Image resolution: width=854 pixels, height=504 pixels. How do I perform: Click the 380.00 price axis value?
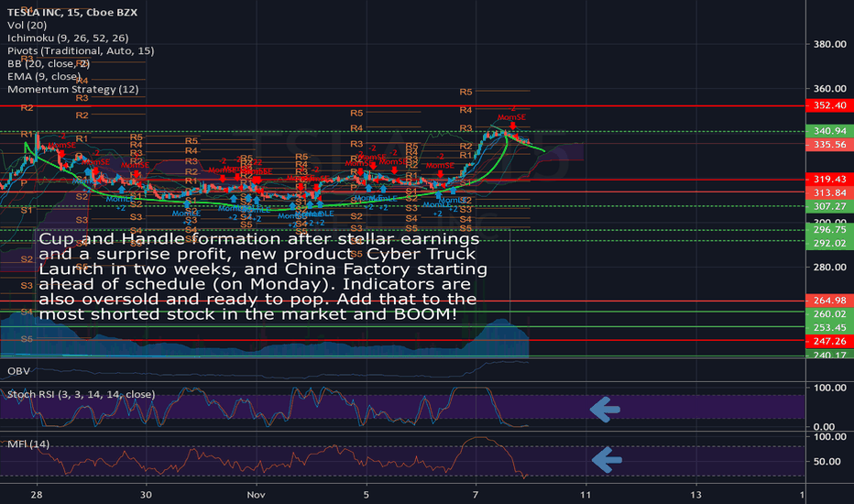click(829, 44)
